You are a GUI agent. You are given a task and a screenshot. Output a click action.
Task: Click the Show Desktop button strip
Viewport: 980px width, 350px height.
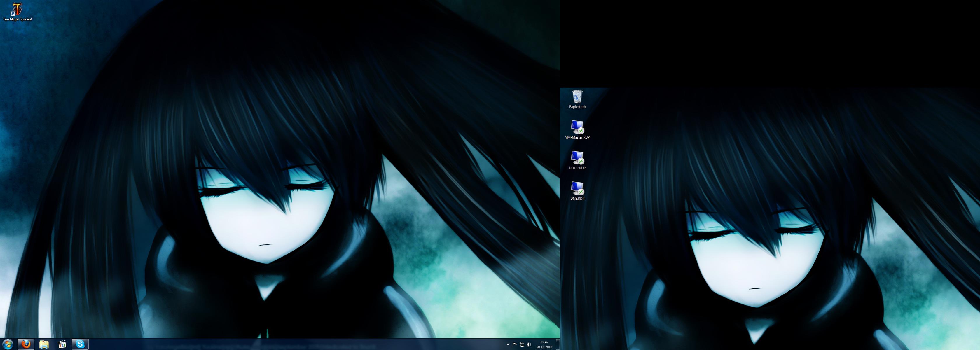pyautogui.click(x=558, y=344)
